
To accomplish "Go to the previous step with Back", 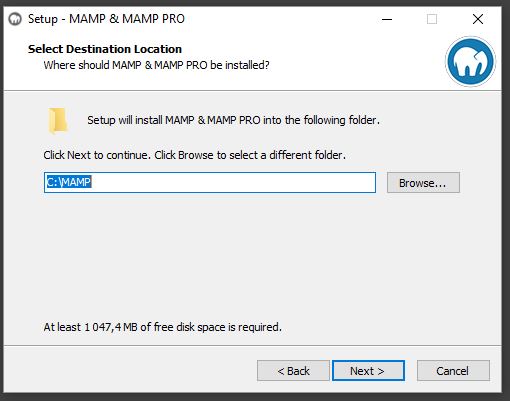I will point(293,371).
